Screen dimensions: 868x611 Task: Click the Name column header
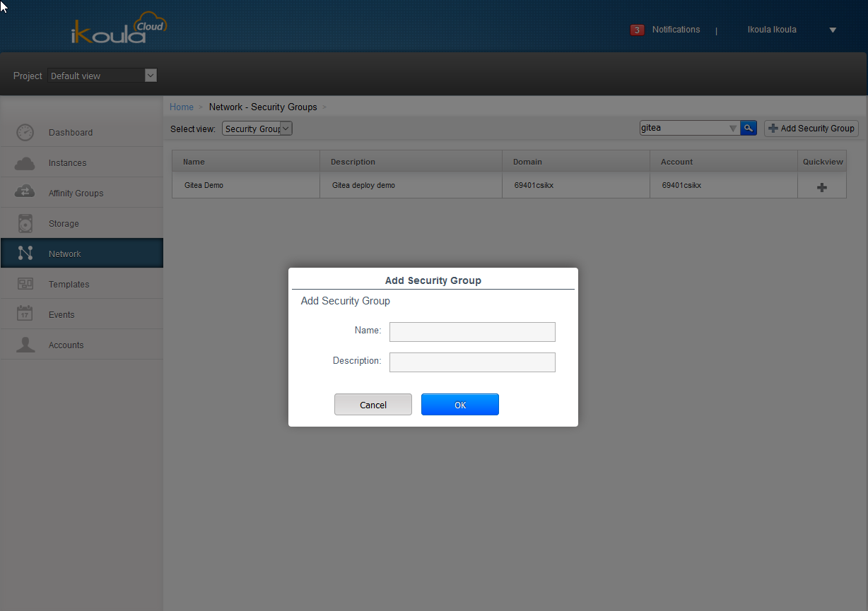(x=246, y=162)
